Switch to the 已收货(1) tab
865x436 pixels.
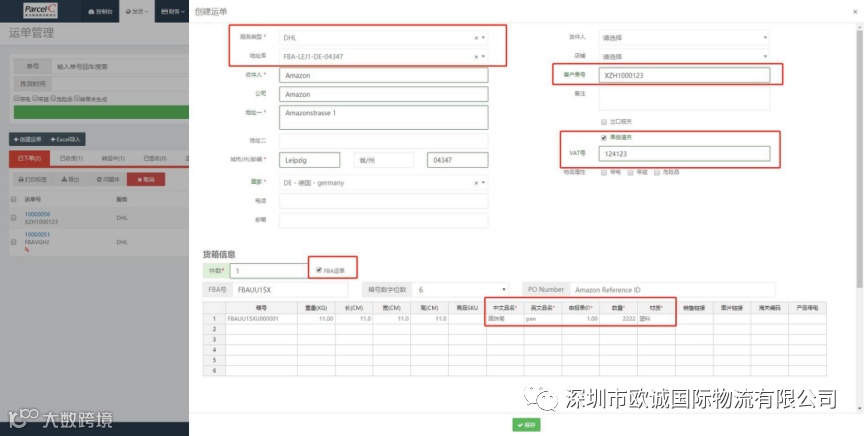coord(71,158)
